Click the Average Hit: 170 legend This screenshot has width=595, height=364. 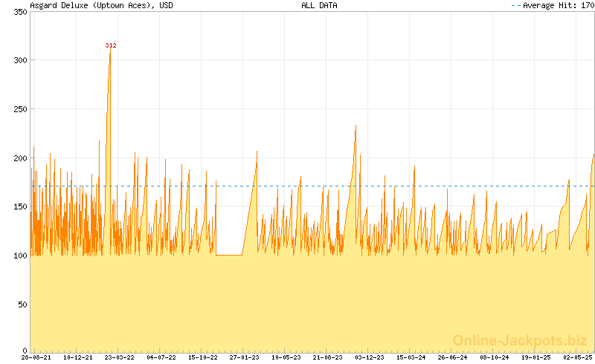(553, 5)
